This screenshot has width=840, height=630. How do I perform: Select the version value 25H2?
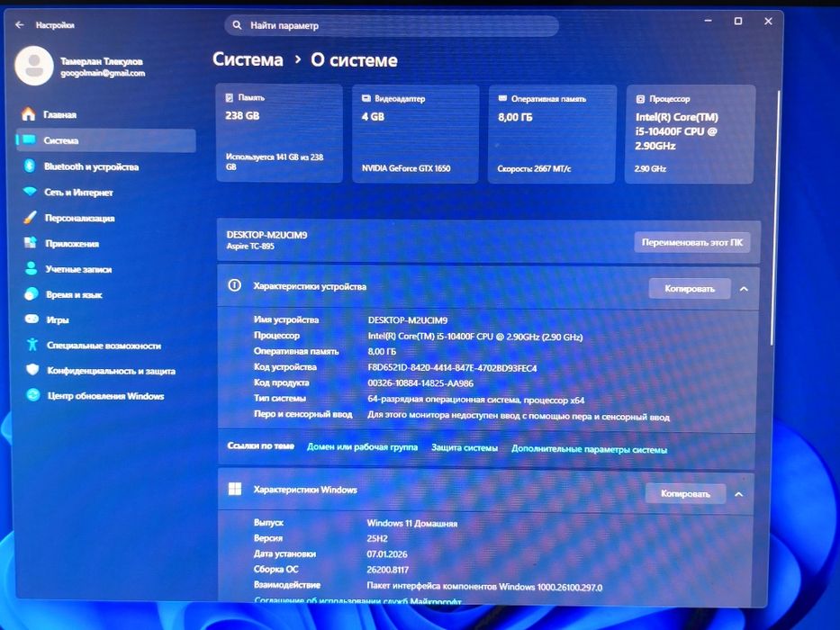point(376,538)
